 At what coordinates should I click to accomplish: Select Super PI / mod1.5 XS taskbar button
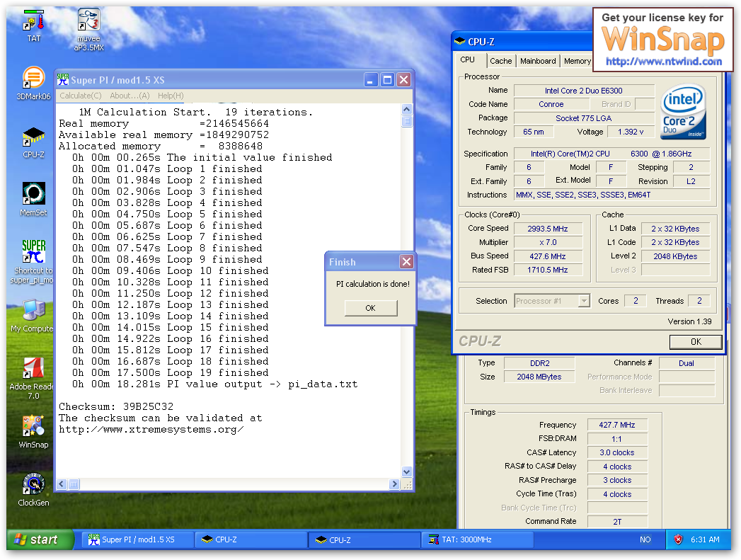click(138, 539)
